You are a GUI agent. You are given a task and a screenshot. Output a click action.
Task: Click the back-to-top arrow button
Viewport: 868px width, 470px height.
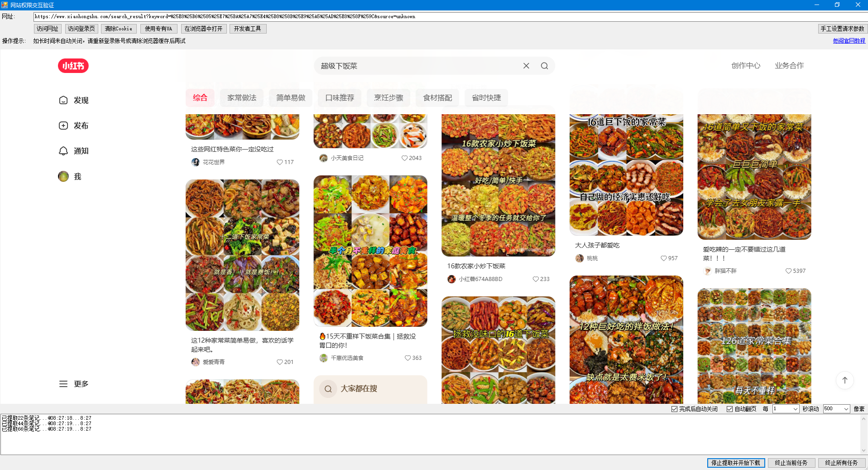point(844,380)
